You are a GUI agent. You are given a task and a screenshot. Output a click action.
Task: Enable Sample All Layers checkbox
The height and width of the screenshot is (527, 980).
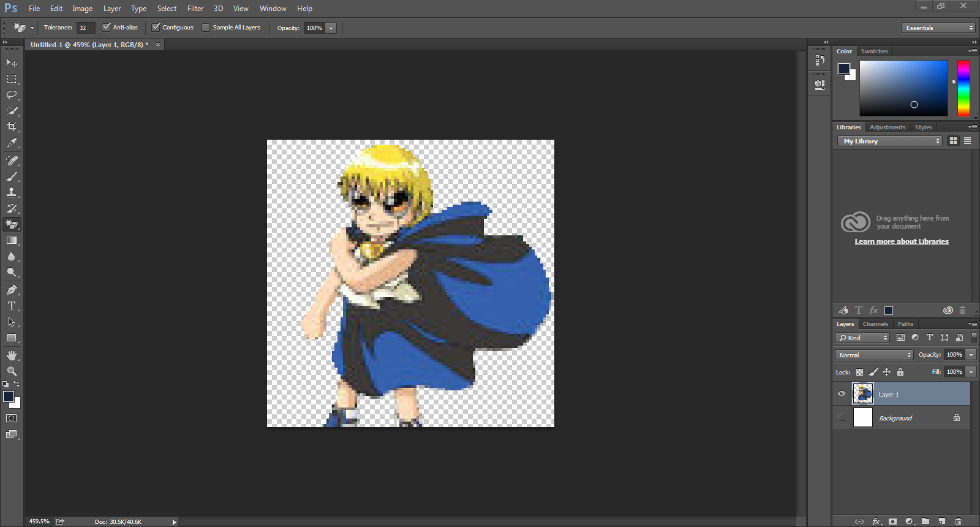click(206, 27)
